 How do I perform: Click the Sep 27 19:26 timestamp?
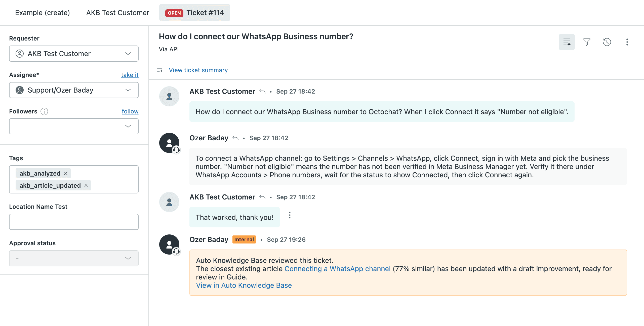pos(286,239)
